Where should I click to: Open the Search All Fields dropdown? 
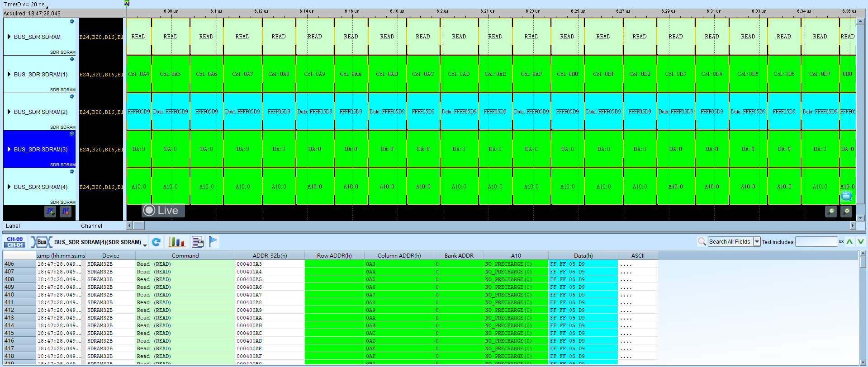point(757,242)
